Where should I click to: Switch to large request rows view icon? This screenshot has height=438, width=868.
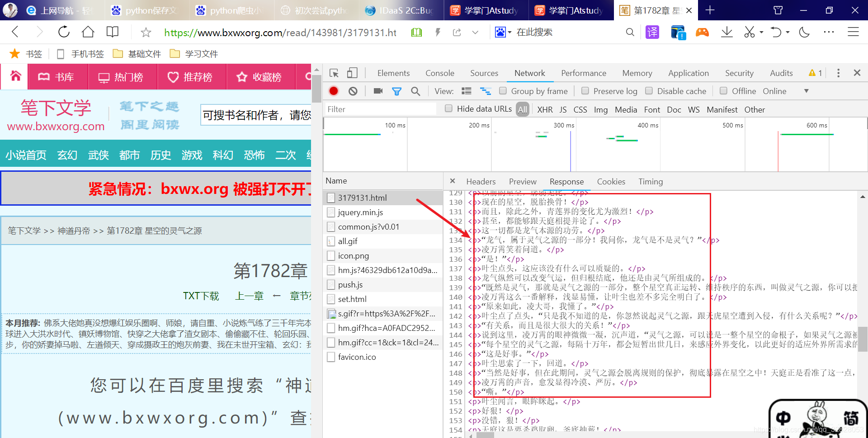point(467,91)
